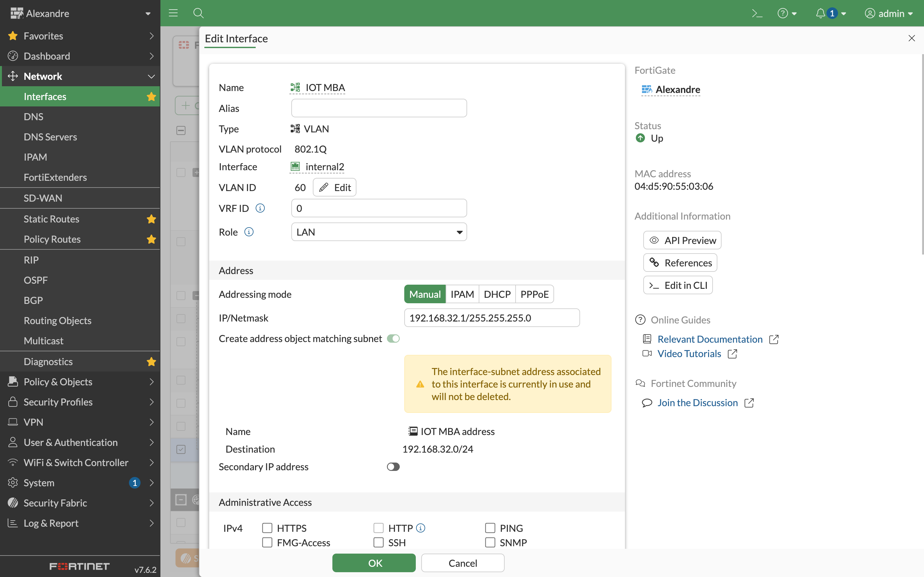
Task: Disable Create address object matching subnet
Action: [x=393, y=339]
